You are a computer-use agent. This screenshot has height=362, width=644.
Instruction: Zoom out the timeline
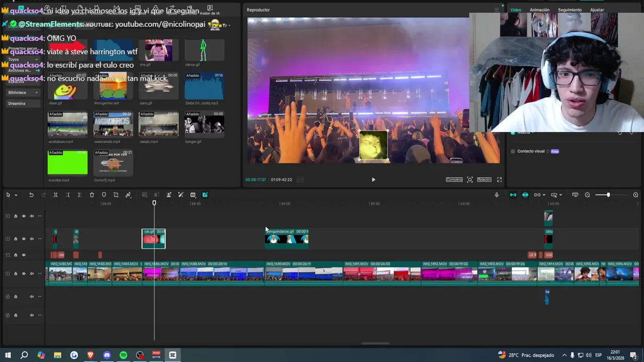point(587,195)
